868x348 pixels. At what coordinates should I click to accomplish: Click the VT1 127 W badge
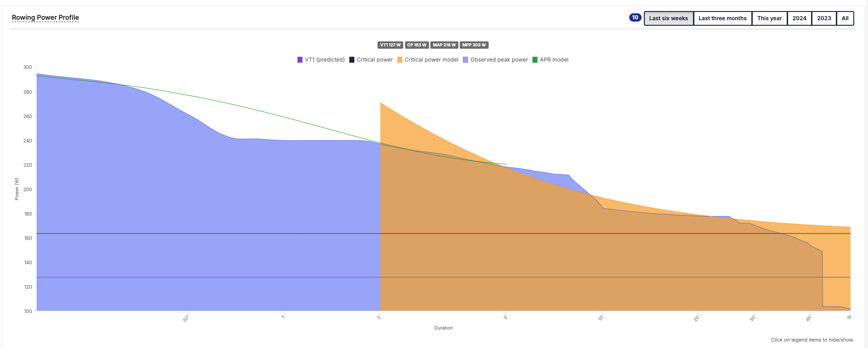[390, 45]
